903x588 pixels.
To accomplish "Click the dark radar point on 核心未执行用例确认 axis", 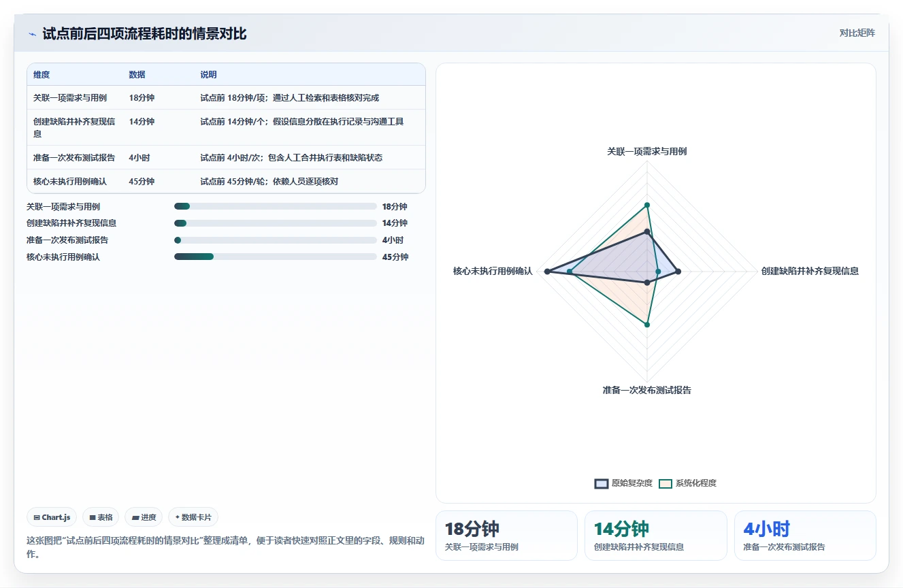I will coord(547,272).
